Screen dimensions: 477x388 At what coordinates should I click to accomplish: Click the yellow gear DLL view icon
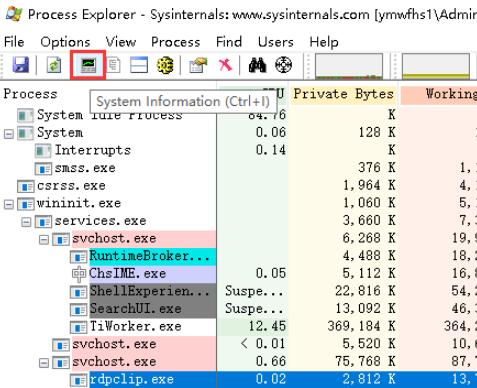coord(165,65)
